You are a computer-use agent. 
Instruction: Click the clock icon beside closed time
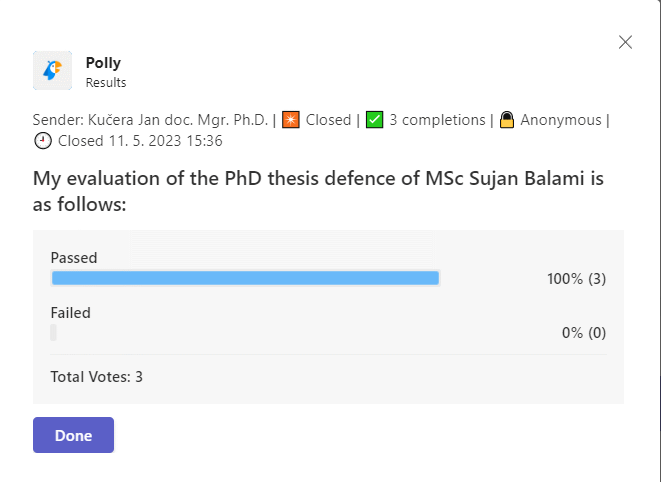tap(43, 141)
